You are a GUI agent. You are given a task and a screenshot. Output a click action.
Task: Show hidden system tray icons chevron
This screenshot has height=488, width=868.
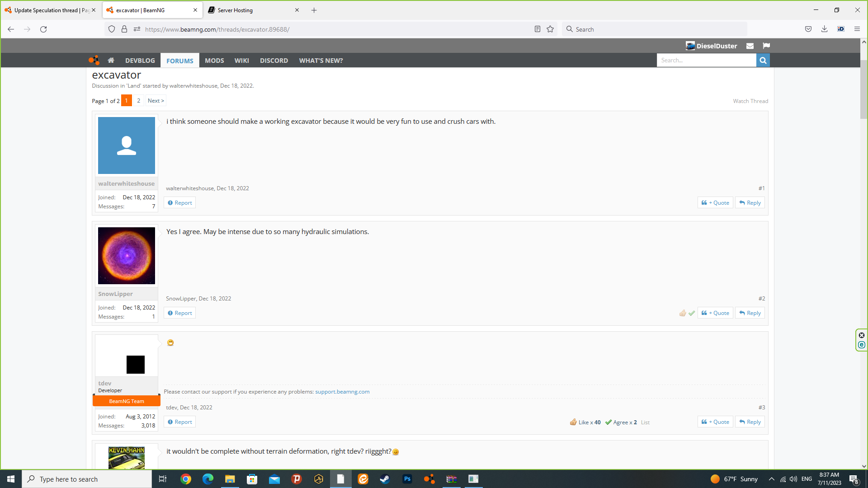[771, 479]
